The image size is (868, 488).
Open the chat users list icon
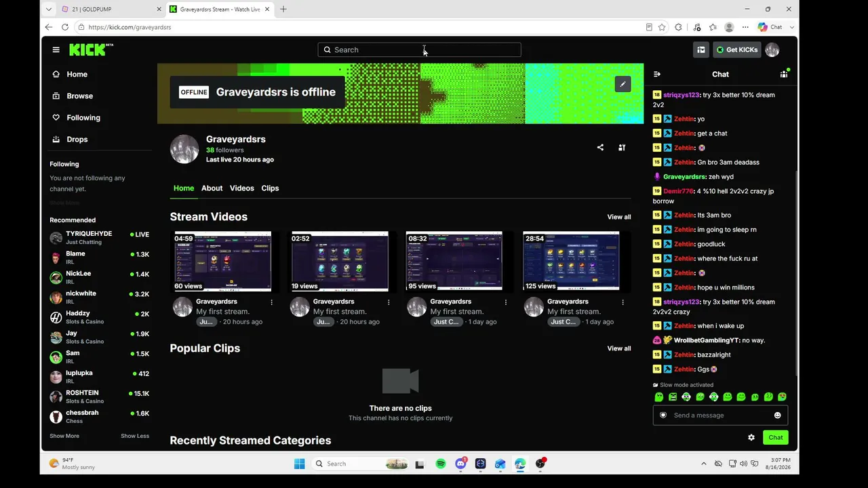(x=784, y=74)
